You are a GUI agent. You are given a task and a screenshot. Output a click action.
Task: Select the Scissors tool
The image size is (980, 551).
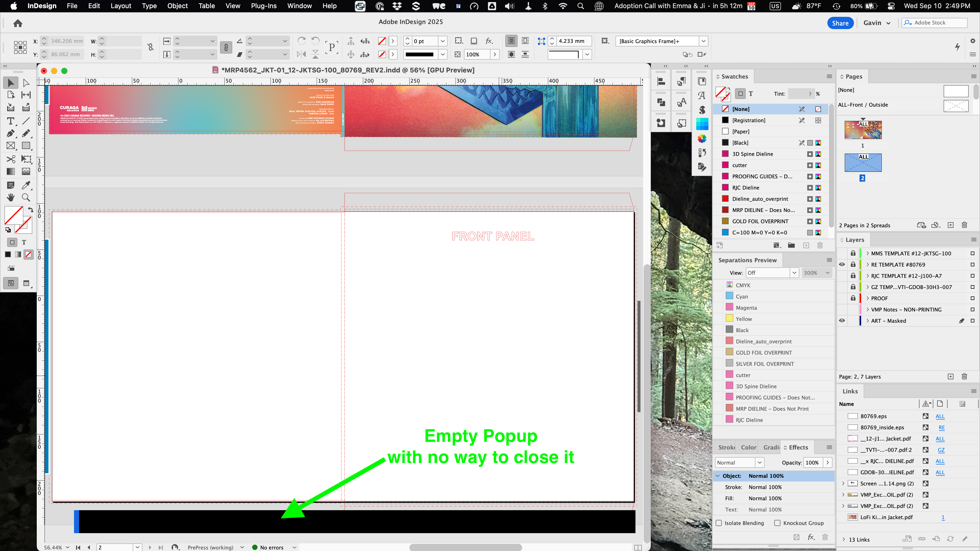10,159
